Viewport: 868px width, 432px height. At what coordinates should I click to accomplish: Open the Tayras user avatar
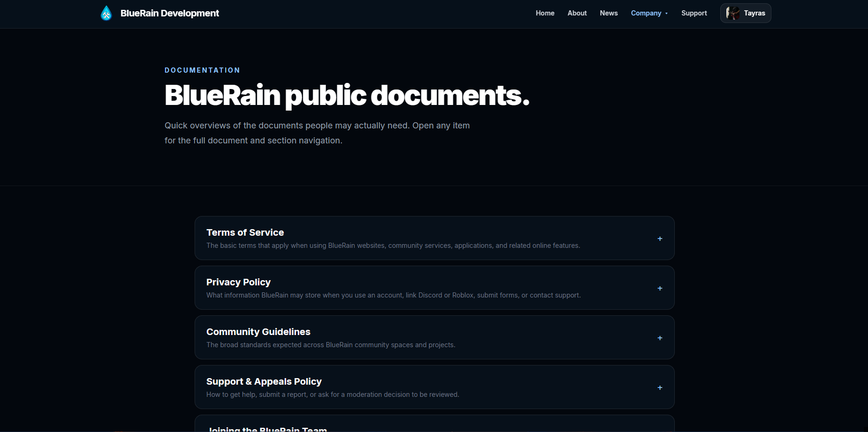[x=733, y=13]
